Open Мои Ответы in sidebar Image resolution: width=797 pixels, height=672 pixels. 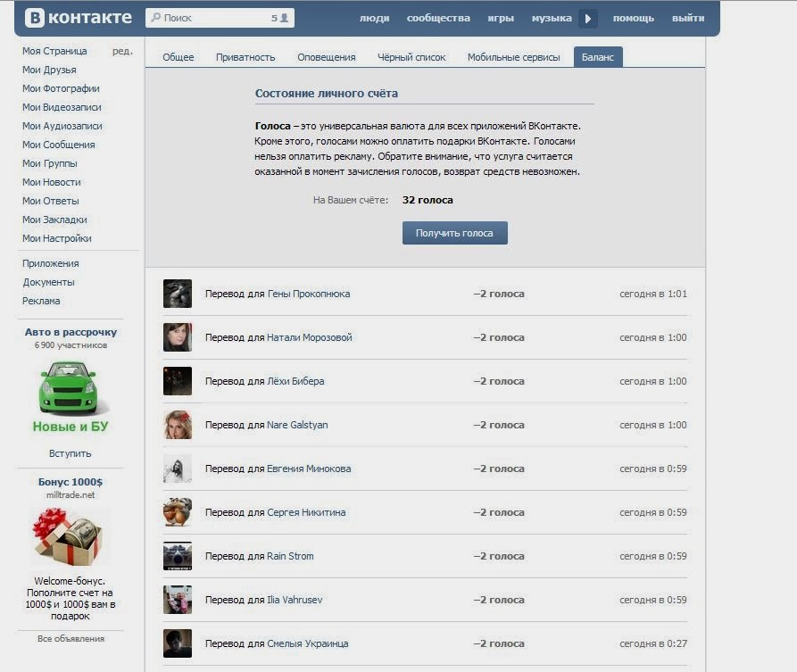click(50, 201)
